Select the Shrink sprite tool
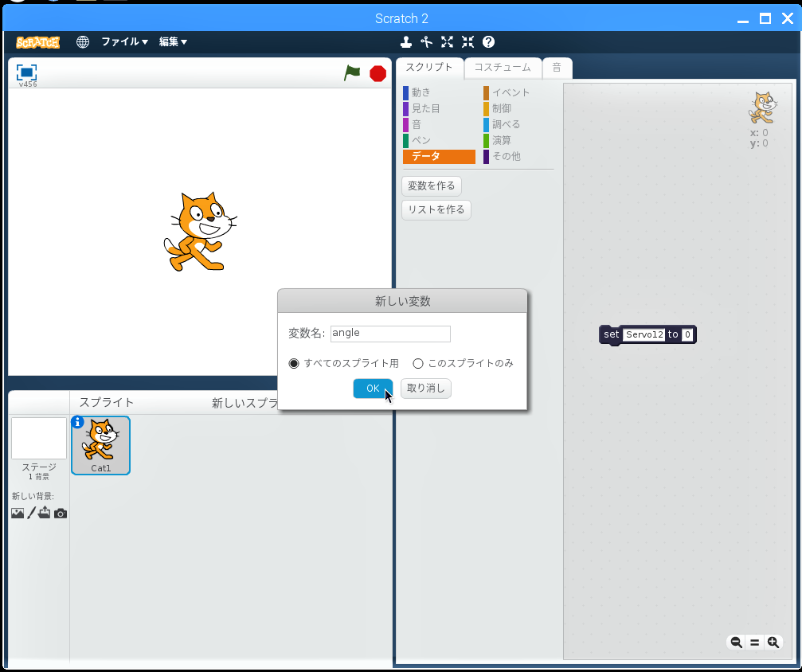Viewport: 802px width, 672px height. coord(468,42)
